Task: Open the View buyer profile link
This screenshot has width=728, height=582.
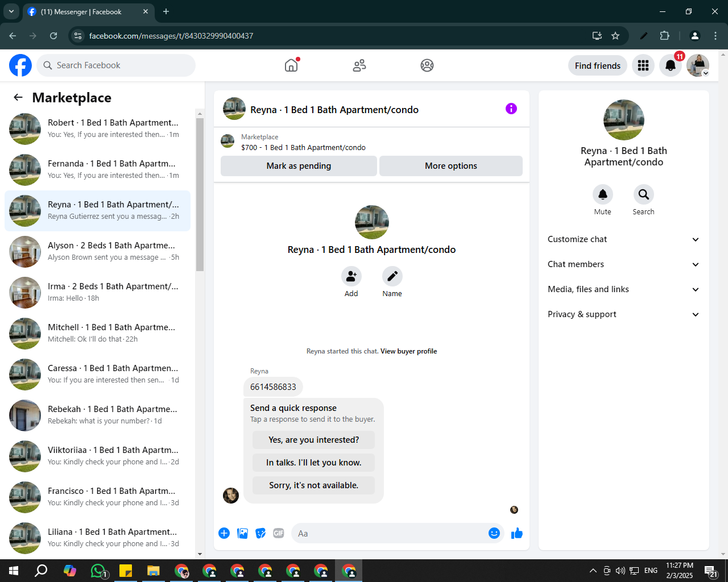Action: (x=409, y=351)
